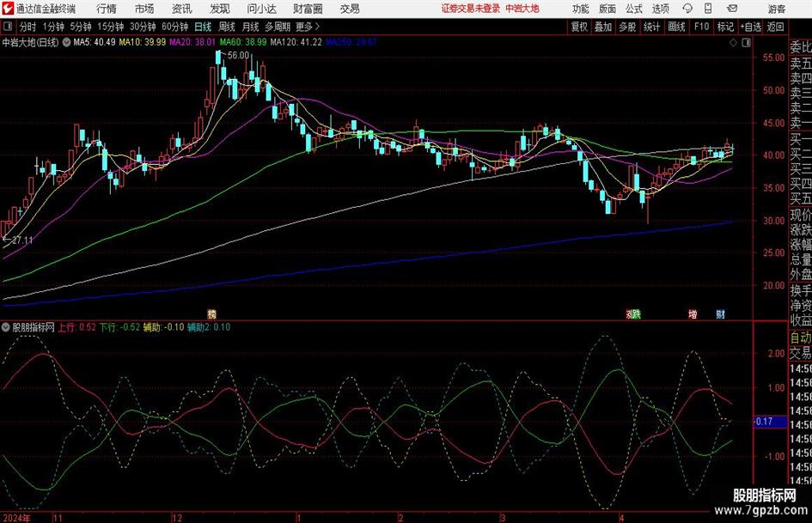The image size is (812, 523).
Task: Select the 月线 monthly chart tab
Action: (251, 27)
